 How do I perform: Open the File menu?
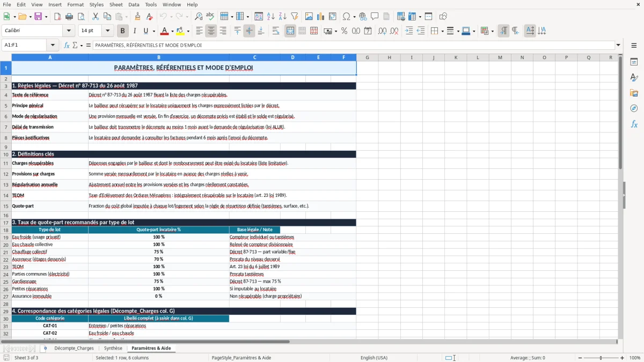click(6, 4)
